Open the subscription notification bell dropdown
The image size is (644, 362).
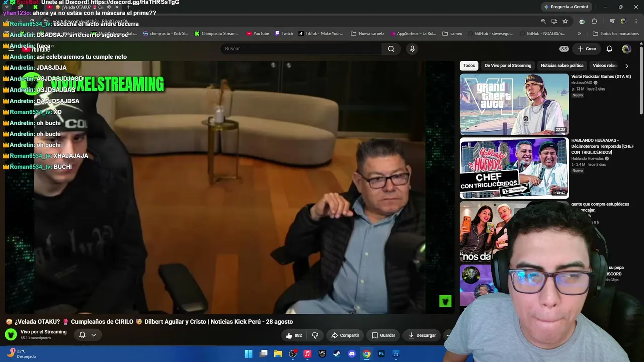click(88, 335)
